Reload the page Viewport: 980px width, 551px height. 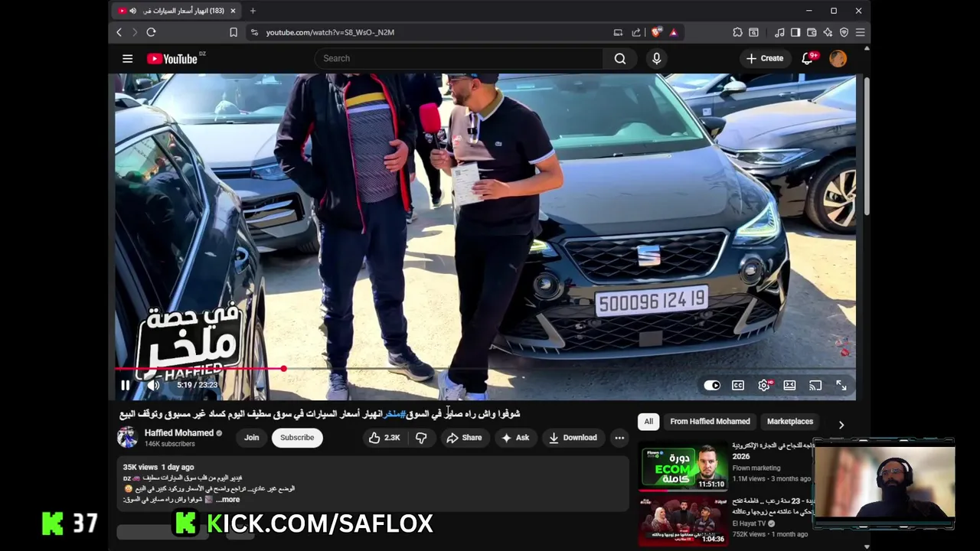coord(151,32)
